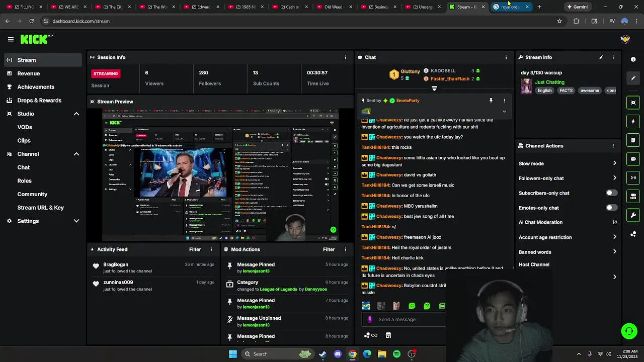Expand the gift leaderboard arrow in chat
The width and height of the screenshot is (644, 362).
click(x=434, y=88)
